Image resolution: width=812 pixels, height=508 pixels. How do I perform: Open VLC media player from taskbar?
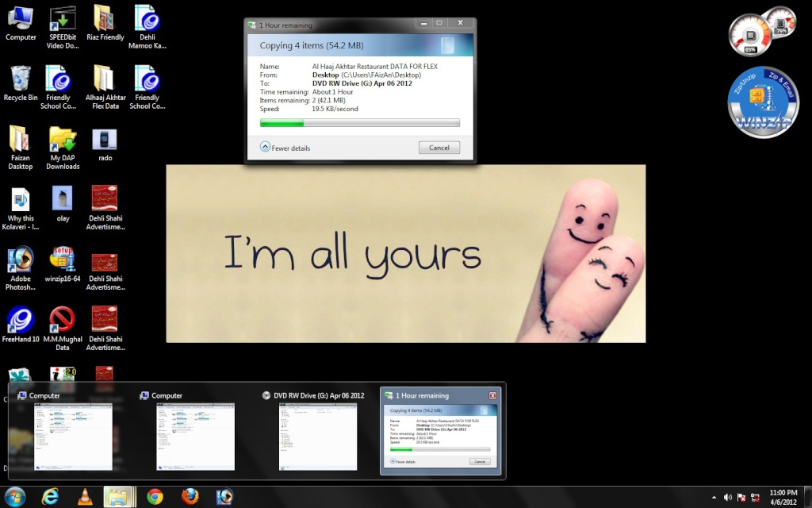point(84,497)
